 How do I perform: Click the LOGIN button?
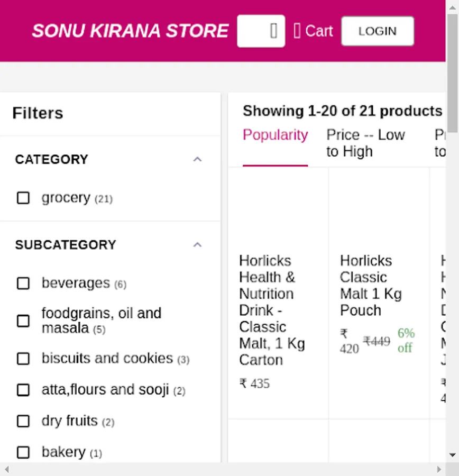pyautogui.click(x=378, y=31)
